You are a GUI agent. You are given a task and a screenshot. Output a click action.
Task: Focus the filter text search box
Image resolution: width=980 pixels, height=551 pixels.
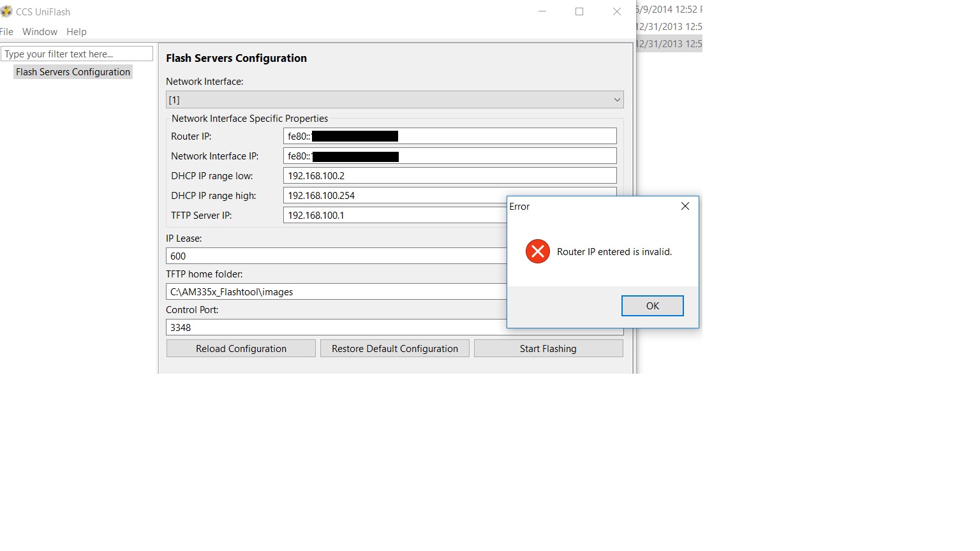coord(77,54)
